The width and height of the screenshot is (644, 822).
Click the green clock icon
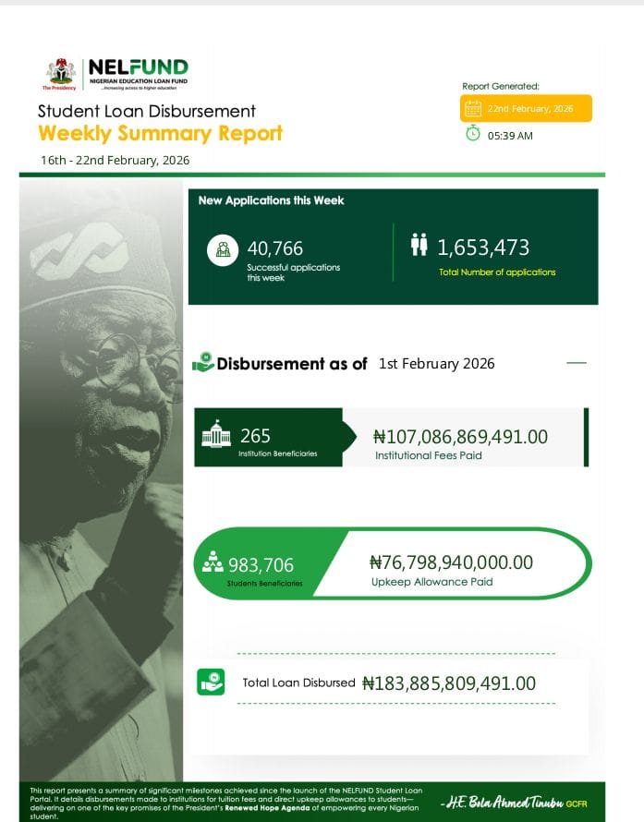[473, 134]
